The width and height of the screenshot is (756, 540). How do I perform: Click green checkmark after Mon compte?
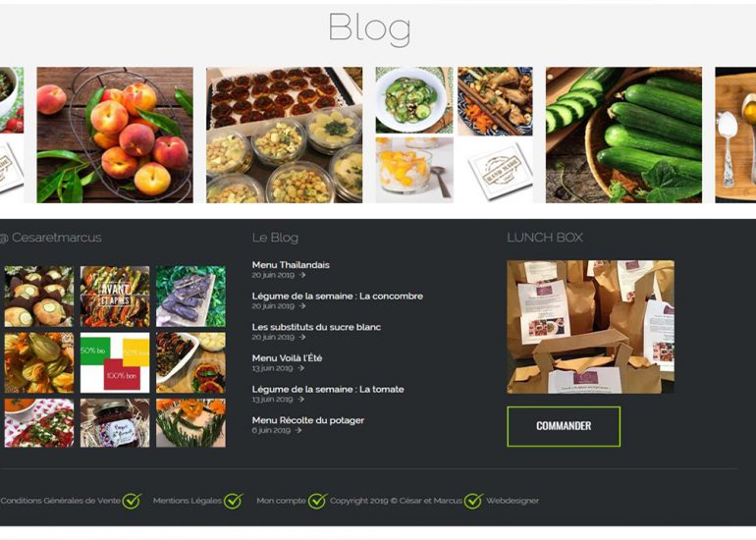(x=318, y=501)
